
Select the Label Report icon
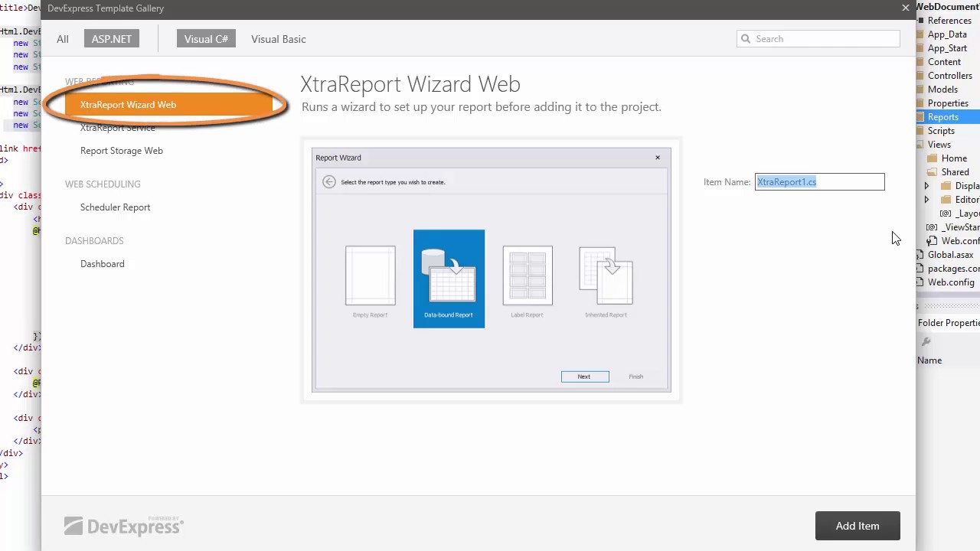[528, 275]
